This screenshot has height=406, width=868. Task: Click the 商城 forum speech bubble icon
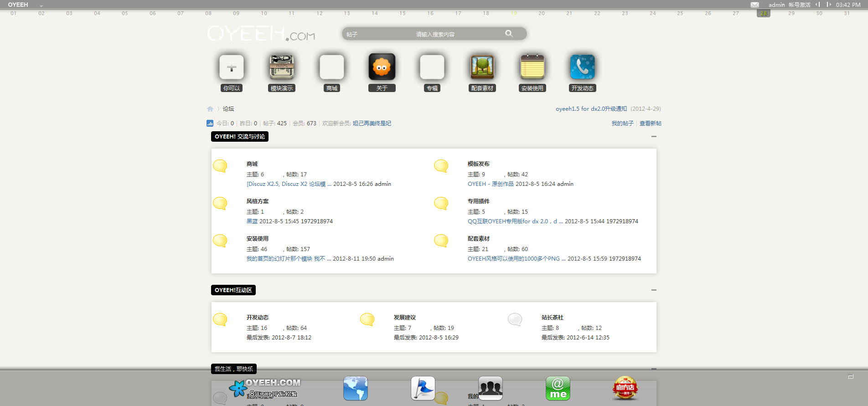(220, 166)
